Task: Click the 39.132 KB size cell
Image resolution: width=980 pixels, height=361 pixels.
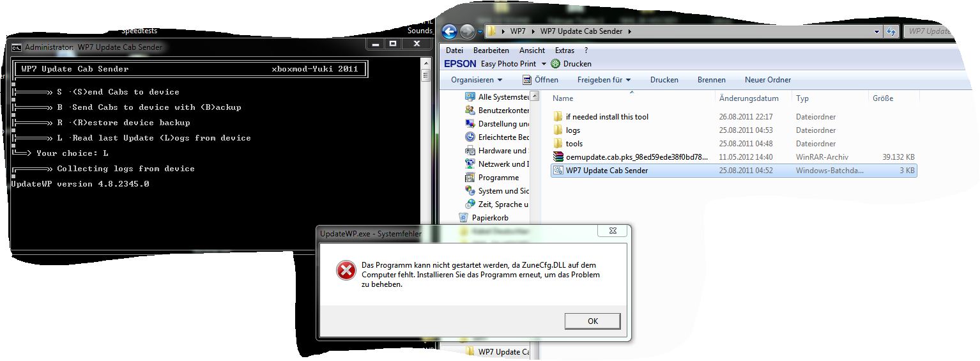Action: [x=898, y=157]
